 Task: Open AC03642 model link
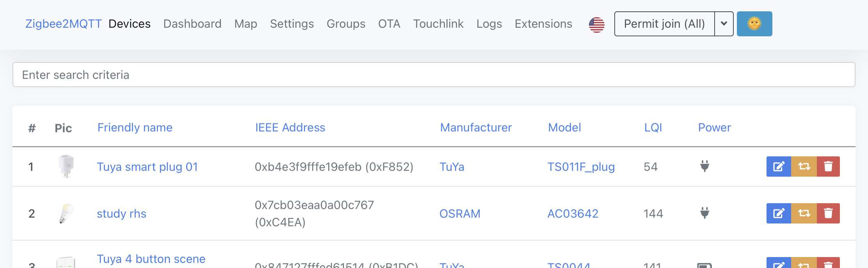click(573, 214)
